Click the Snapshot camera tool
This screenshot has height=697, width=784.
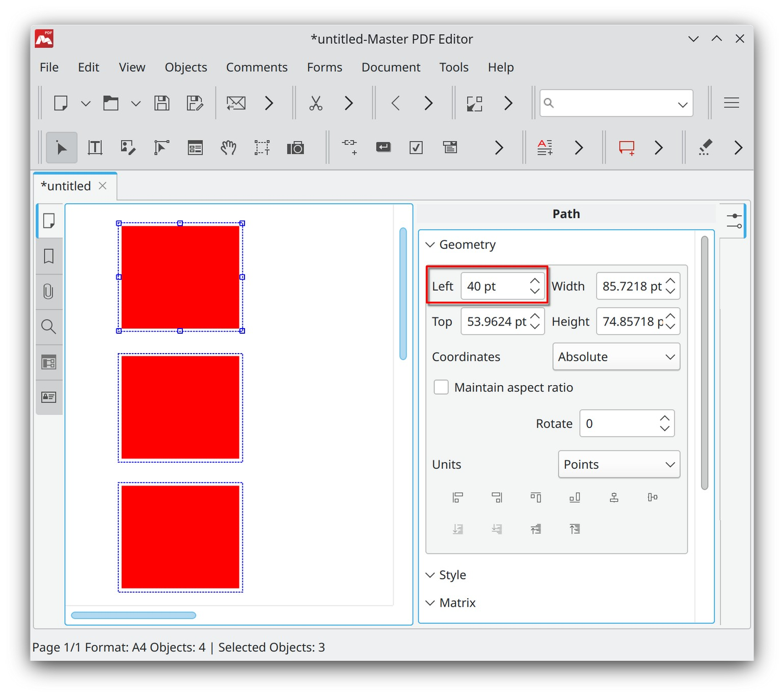click(295, 148)
